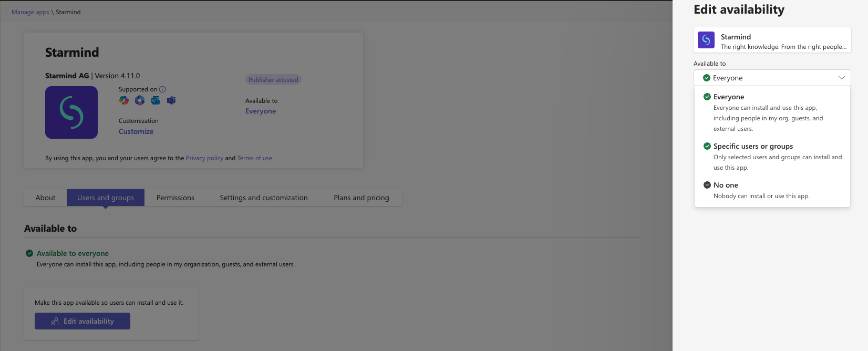
Task: Click the Outlook supported-on icon
Action: [156, 100]
